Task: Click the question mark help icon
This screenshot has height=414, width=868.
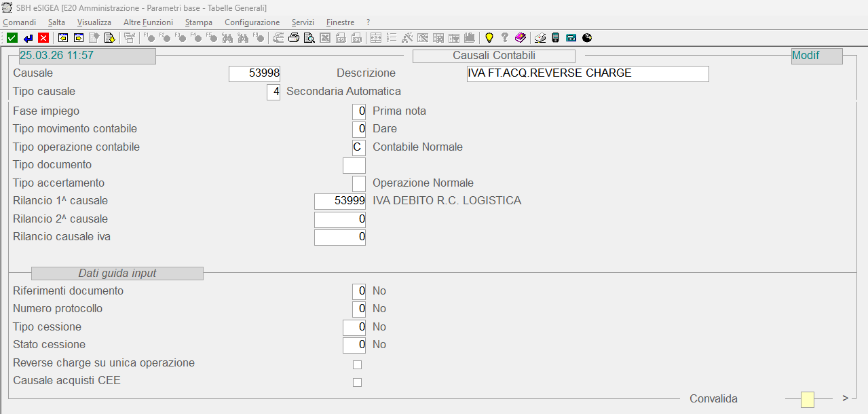Action: pos(504,38)
